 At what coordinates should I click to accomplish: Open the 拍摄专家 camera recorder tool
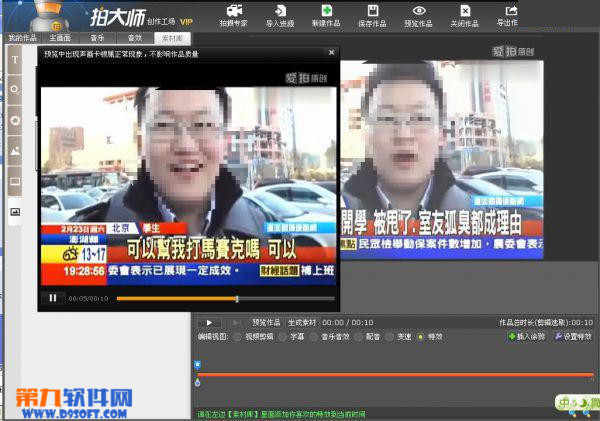[234, 16]
